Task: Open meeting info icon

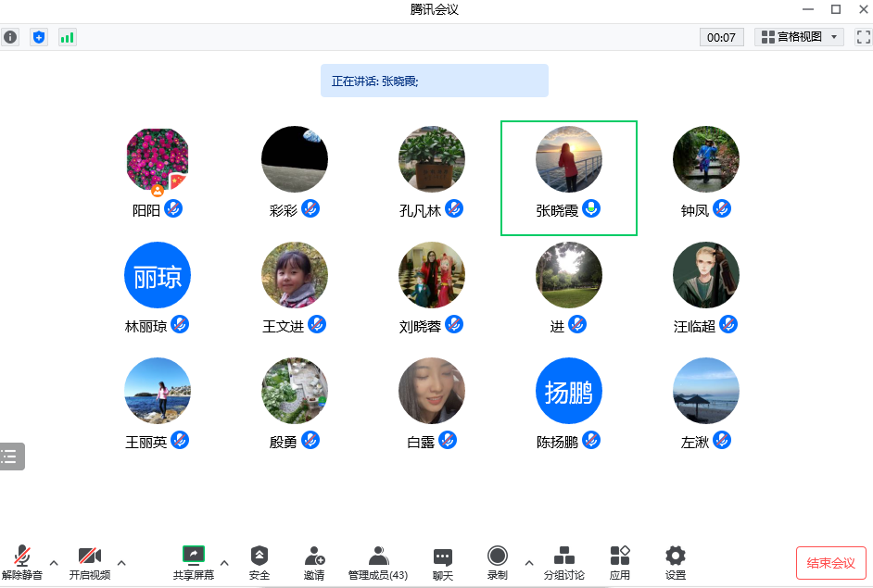Action: (10, 37)
